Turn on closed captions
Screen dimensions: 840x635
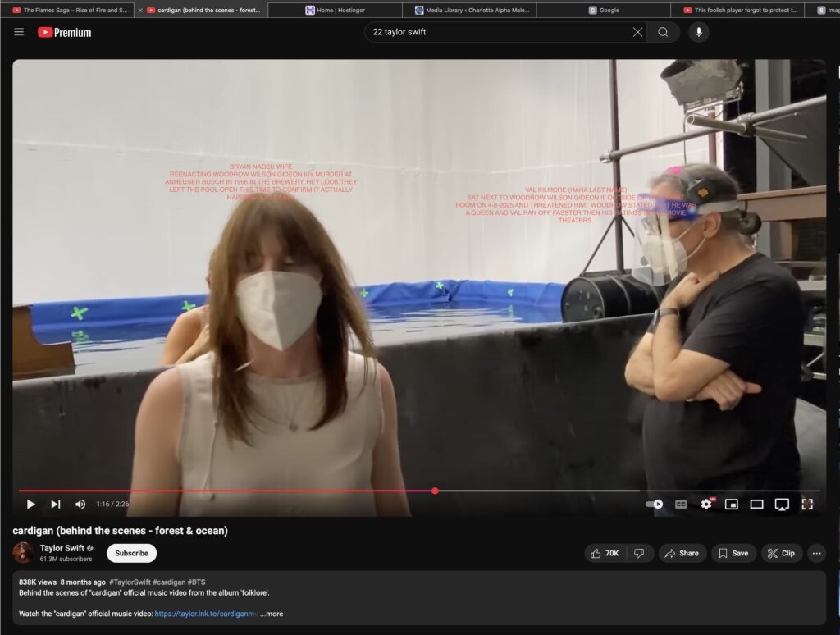[681, 505]
